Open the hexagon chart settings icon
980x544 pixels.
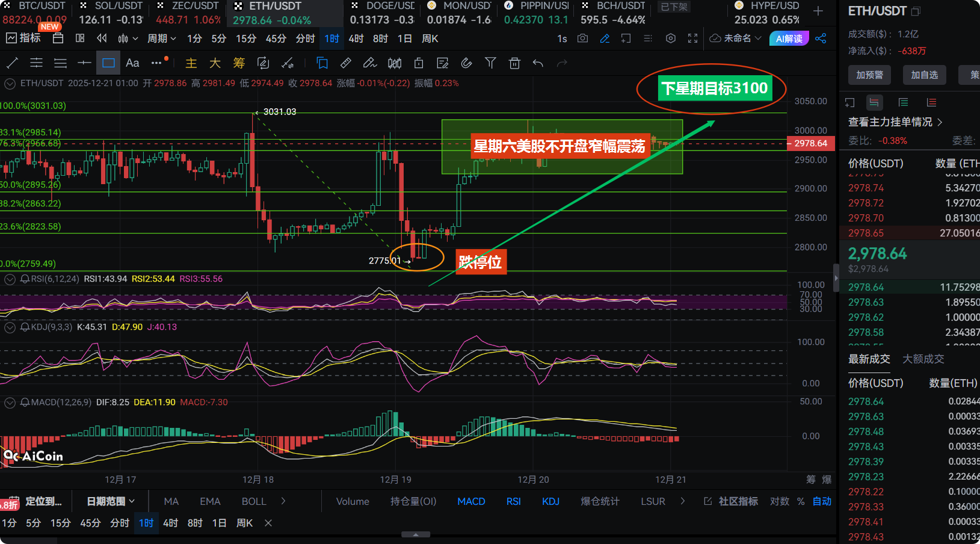click(671, 39)
